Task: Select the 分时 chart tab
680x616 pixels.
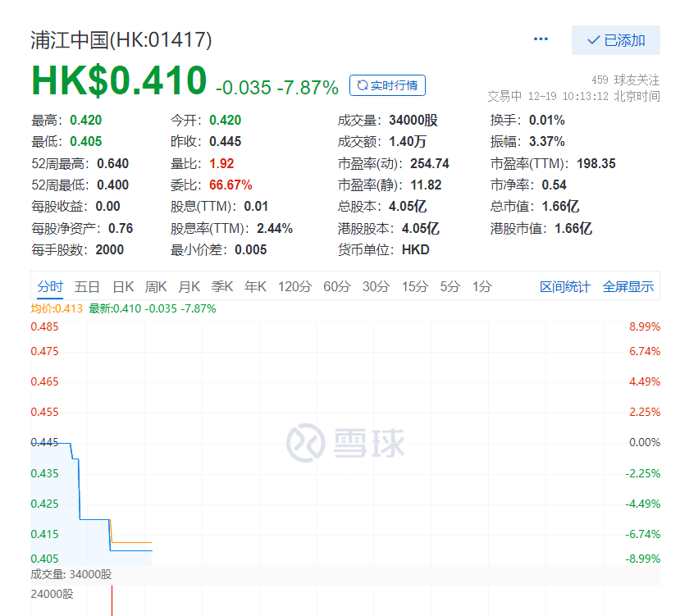Action: (49, 286)
